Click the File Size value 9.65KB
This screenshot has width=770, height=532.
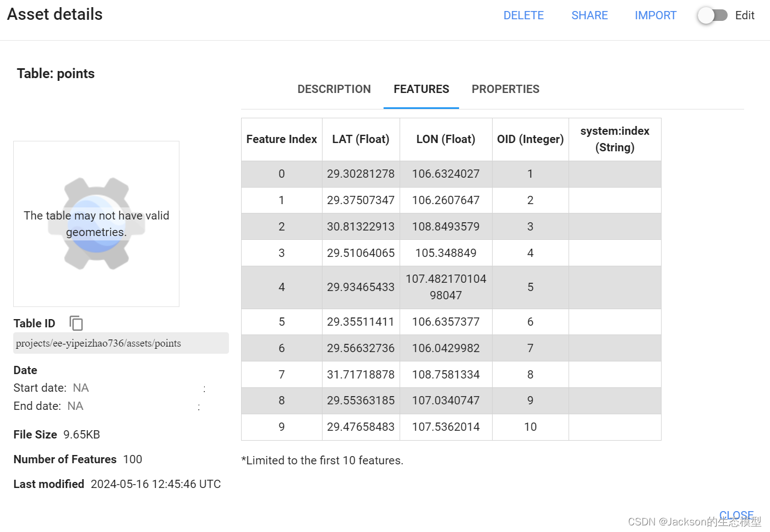[x=81, y=435]
